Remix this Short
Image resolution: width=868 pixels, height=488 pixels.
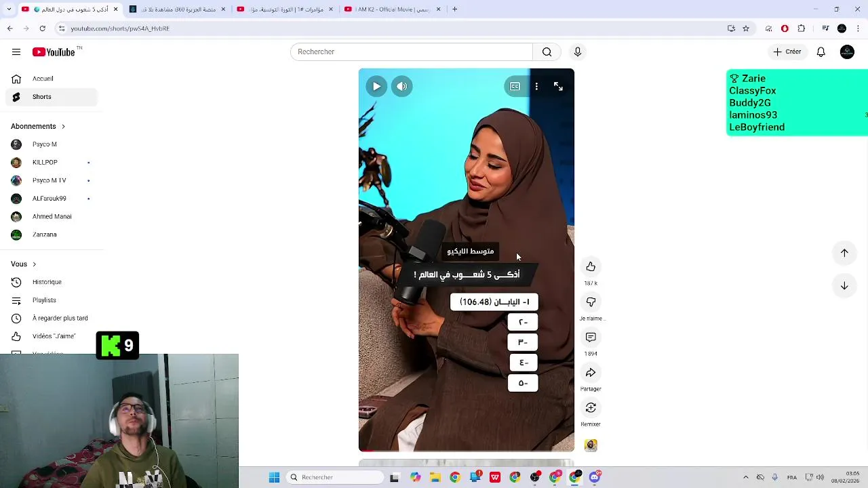[591, 407]
